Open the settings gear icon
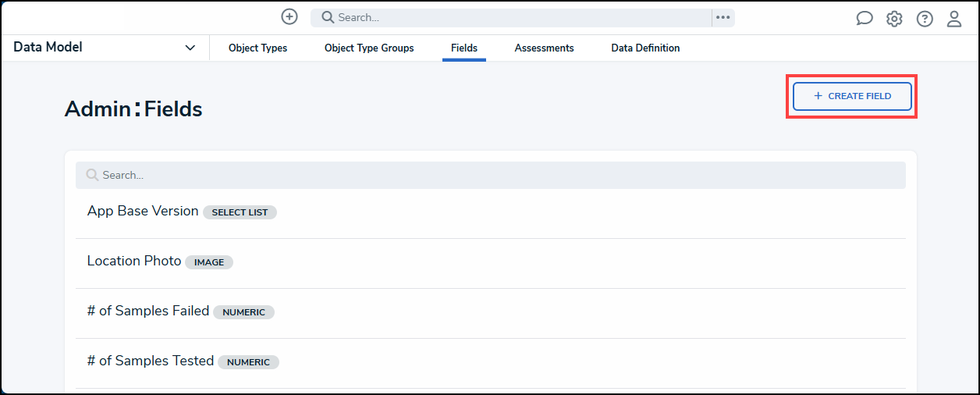This screenshot has height=395, width=980. 894,19
